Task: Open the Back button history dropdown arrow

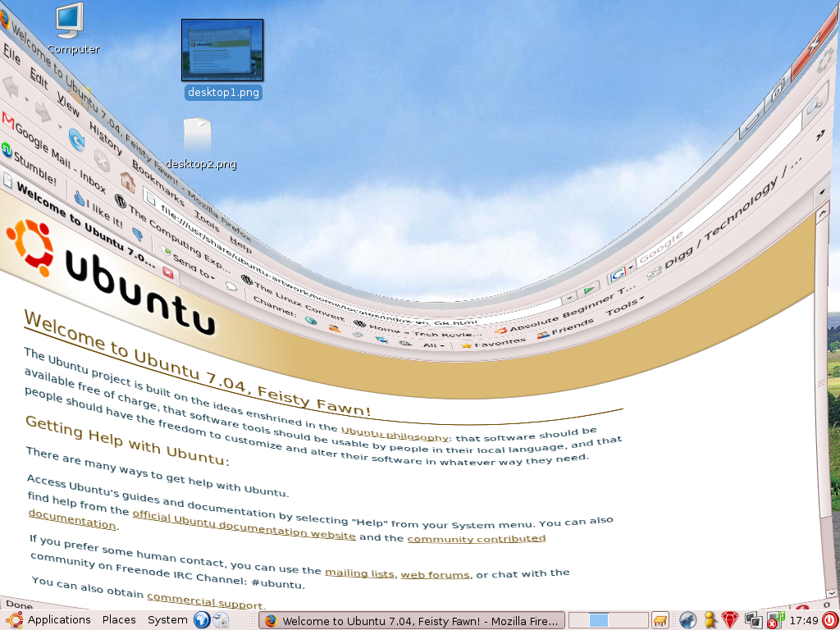Action: point(25,99)
